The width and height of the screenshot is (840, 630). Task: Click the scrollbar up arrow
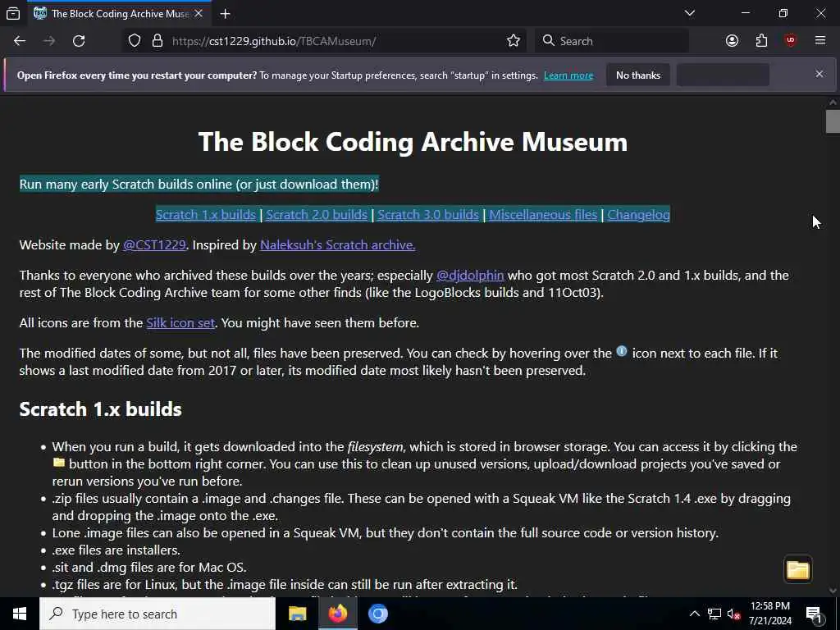[833, 102]
